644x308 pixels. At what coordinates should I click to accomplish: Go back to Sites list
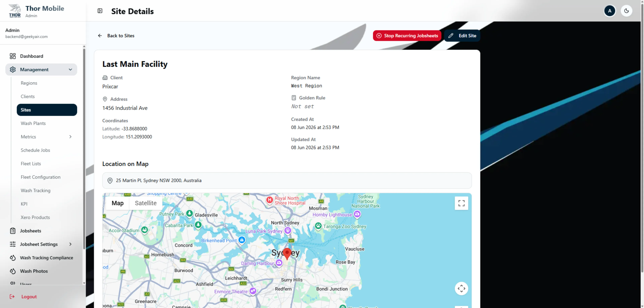(116, 36)
